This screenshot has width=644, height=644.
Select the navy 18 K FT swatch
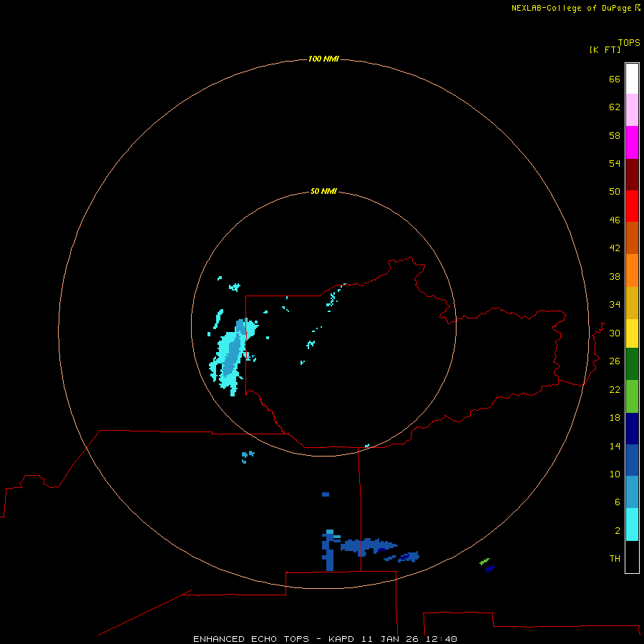pyautogui.click(x=632, y=429)
